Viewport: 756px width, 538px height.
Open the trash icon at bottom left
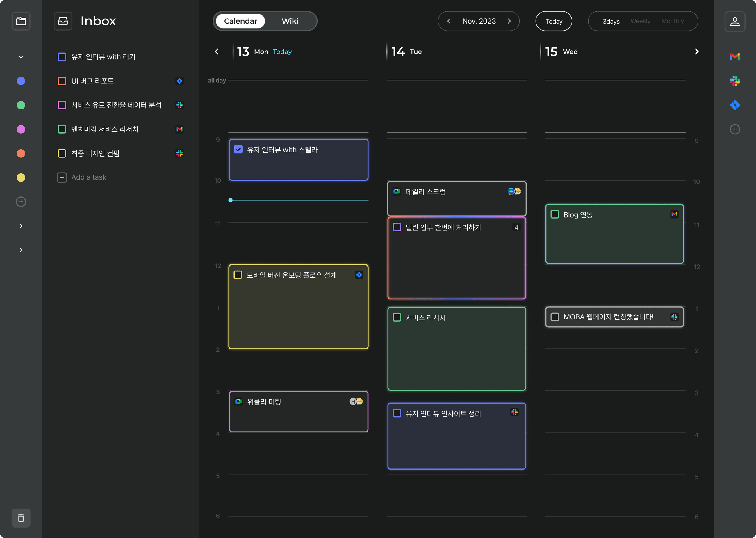(21, 517)
